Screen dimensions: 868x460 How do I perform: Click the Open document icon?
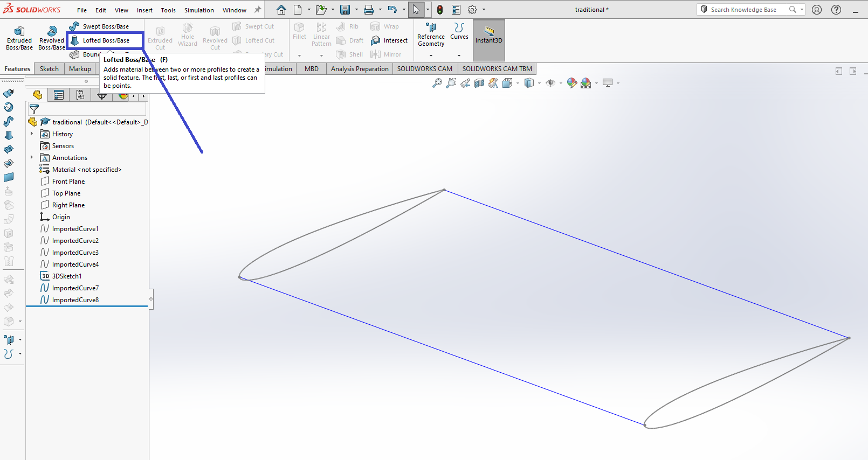tap(321, 10)
